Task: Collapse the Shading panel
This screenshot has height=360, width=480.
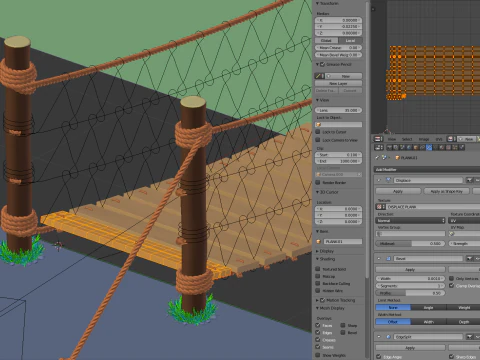Action: click(317, 259)
